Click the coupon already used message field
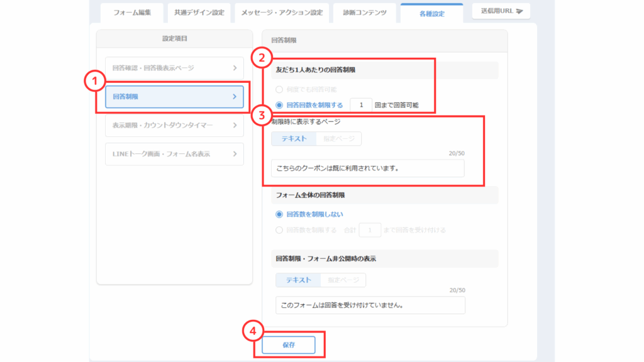The width and height of the screenshot is (644, 362). click(x=368, y=168)
